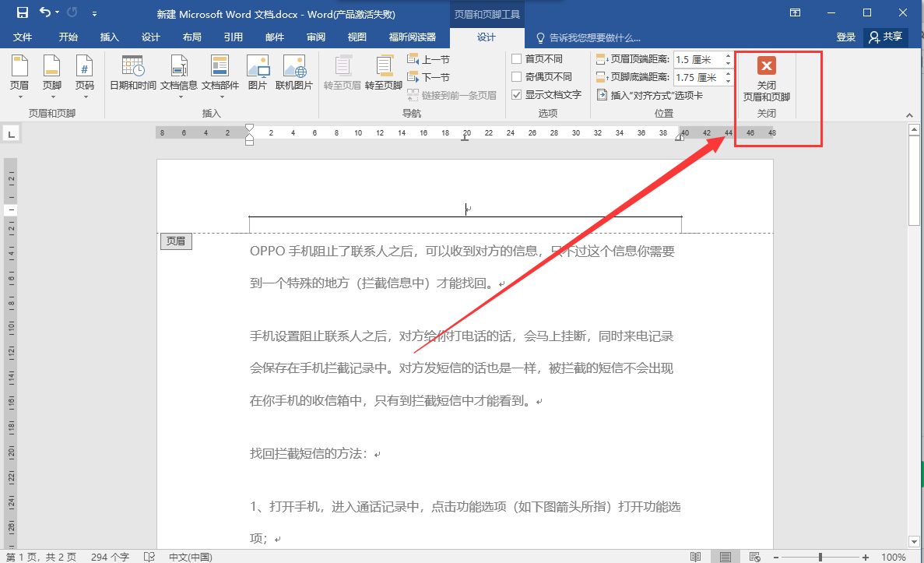This screenshot has height=563, width=924.
Task: Click the 转至页眉 button
Action: [x=343, y=74]
